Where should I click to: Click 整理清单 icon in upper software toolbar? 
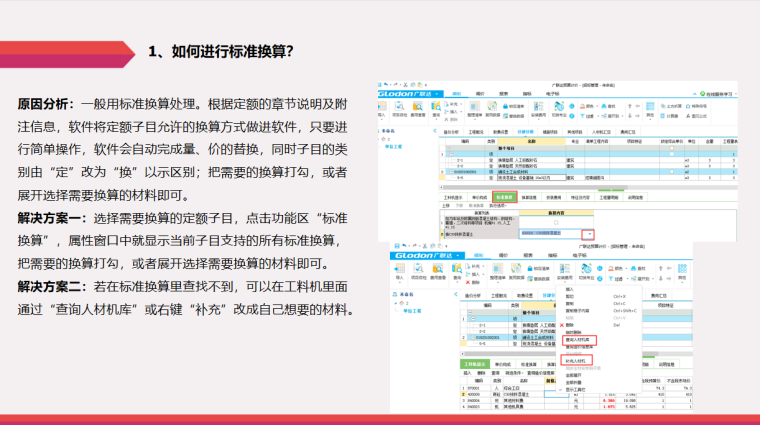pos(475,107)
